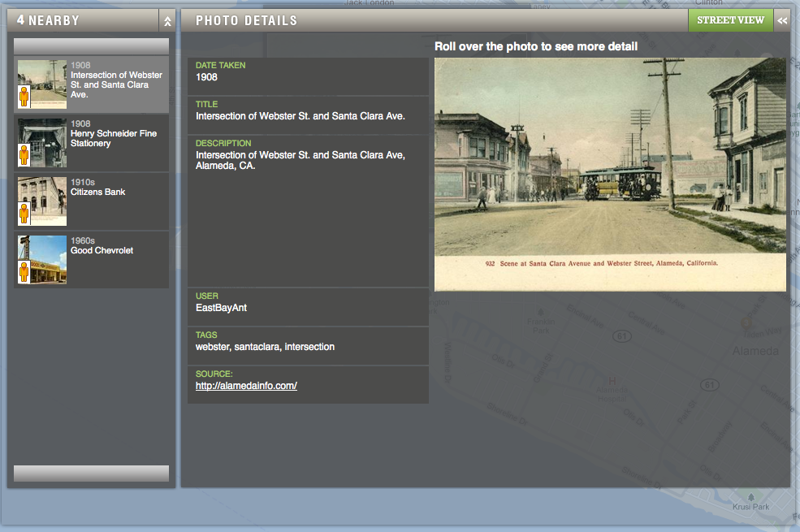Screen dimensions: 800x532
Task: Click the pegman icon on the Good Chevrolet item
Action: point(24,272)
